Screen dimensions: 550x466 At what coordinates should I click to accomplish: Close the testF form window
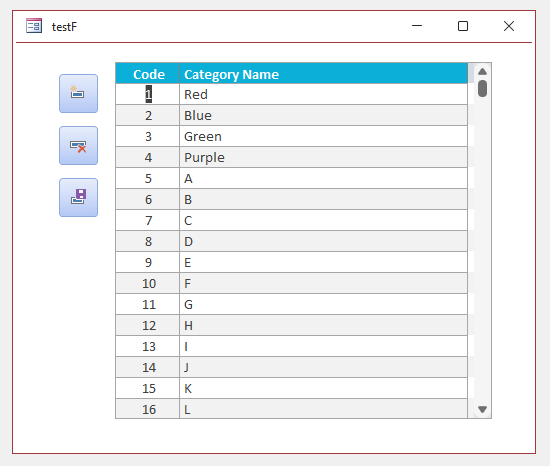point(509,26)
